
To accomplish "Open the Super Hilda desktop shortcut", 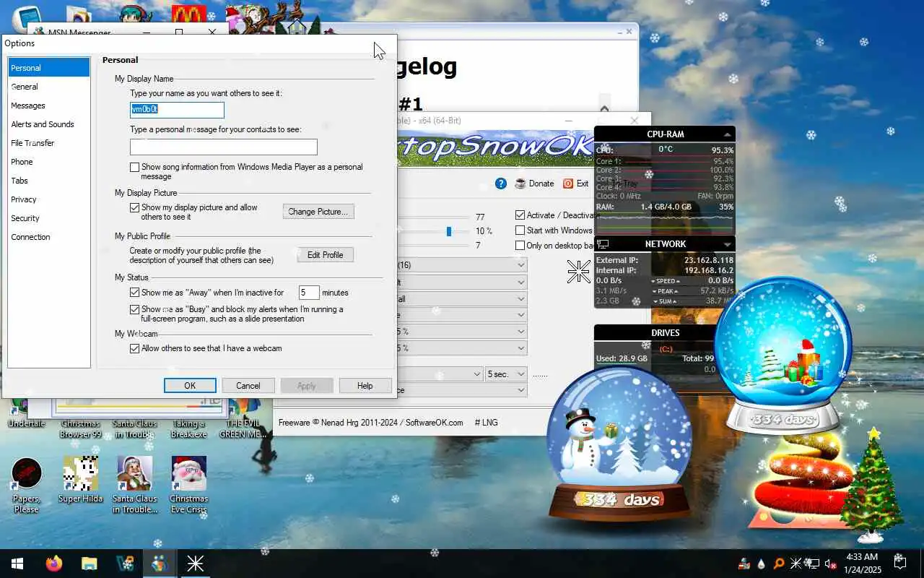I will (81, 479).
